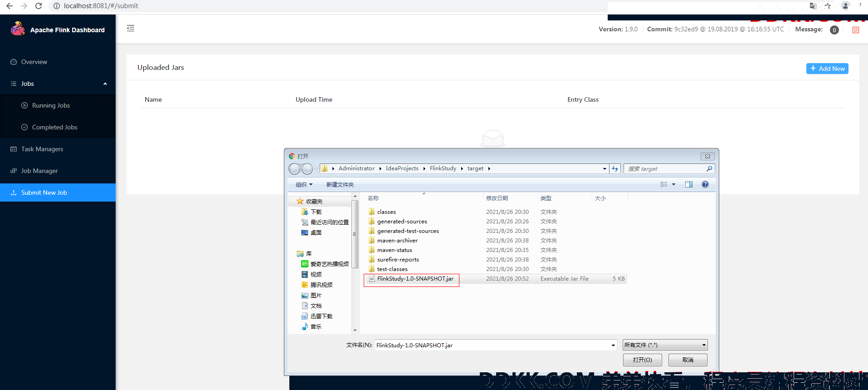Viewport: 868px width, 390px height.
Task: Reload the browser page
Action: [39, 6]
